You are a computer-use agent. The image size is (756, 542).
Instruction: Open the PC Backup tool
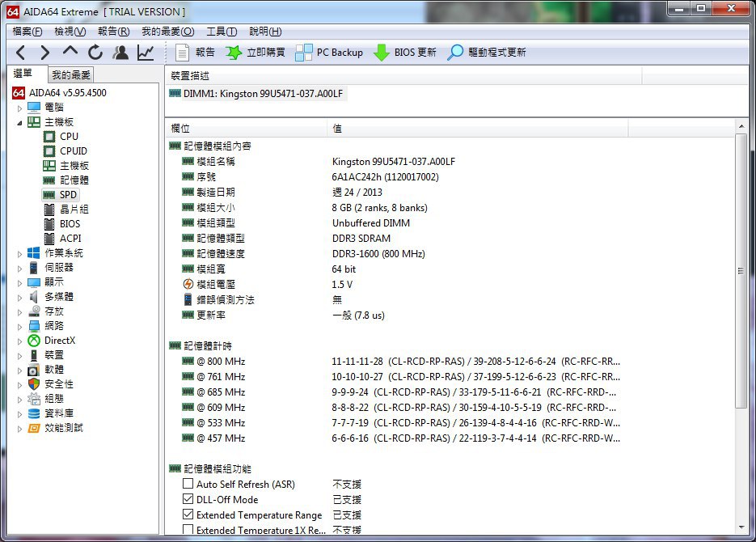coord(329,53)
